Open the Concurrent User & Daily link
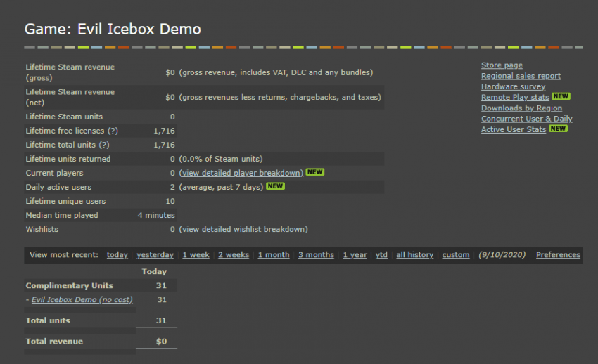This screenshot has width=598, height=364. (x=527, y=119)
